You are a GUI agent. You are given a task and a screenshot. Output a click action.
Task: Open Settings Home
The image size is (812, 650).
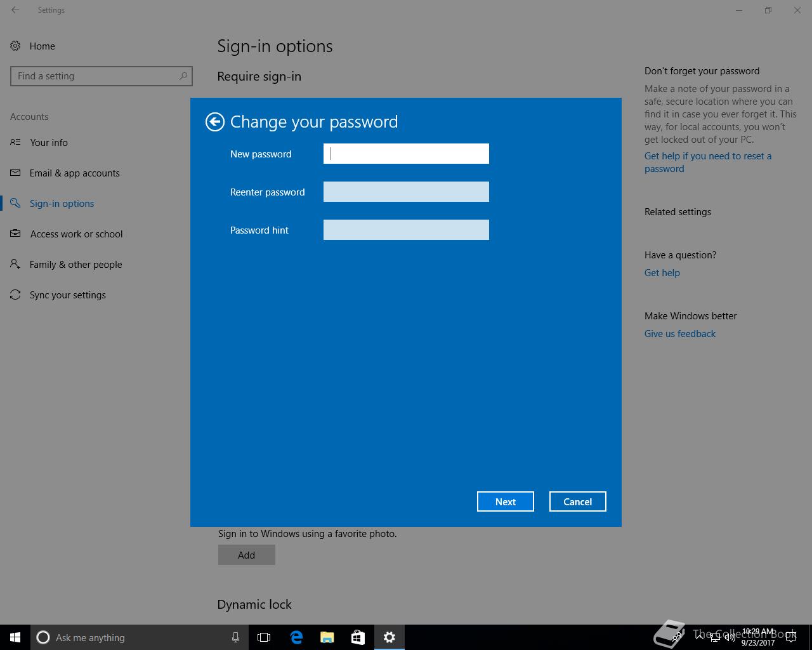click(42, 46)
